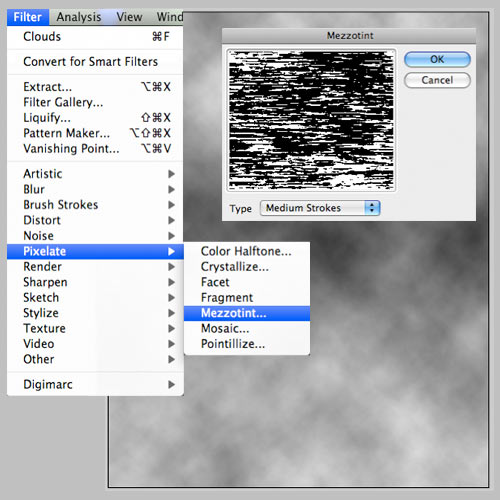Viewport: 500px width, 500px height.
Task: Open the Type dropdown showing Medium Strokes
Action: point(320,208)
